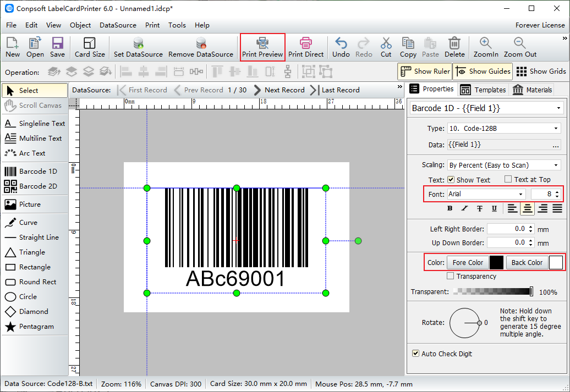Copy the selected barcode object

408,47
